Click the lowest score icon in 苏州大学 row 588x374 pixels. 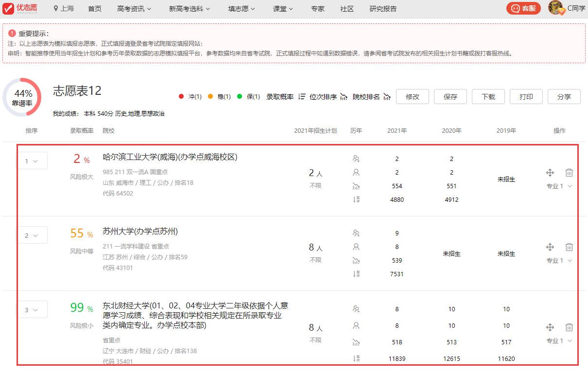(356, 260)
